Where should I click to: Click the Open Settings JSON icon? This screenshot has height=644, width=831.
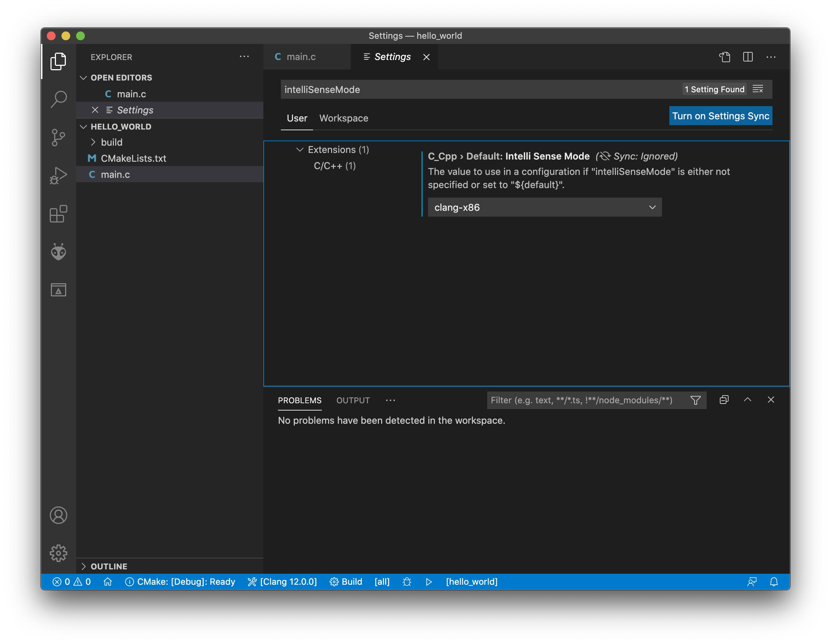tap(725, 57)
